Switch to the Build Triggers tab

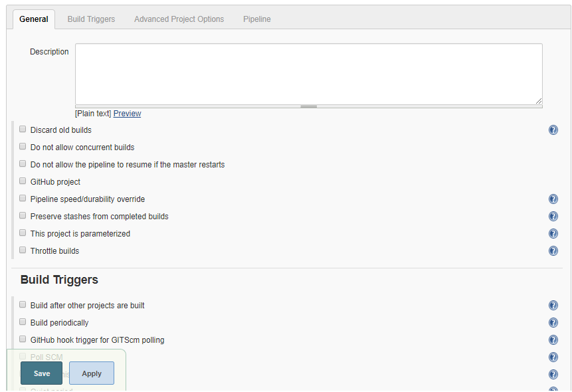91,19
